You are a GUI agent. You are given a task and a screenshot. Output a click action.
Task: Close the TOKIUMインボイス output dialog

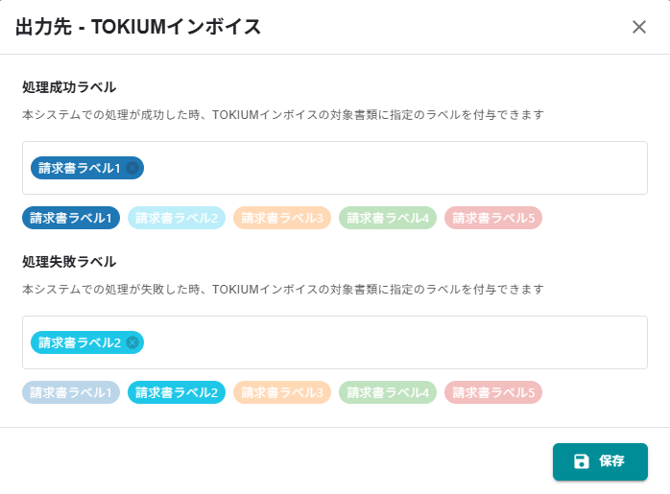[x=639, y=27]
